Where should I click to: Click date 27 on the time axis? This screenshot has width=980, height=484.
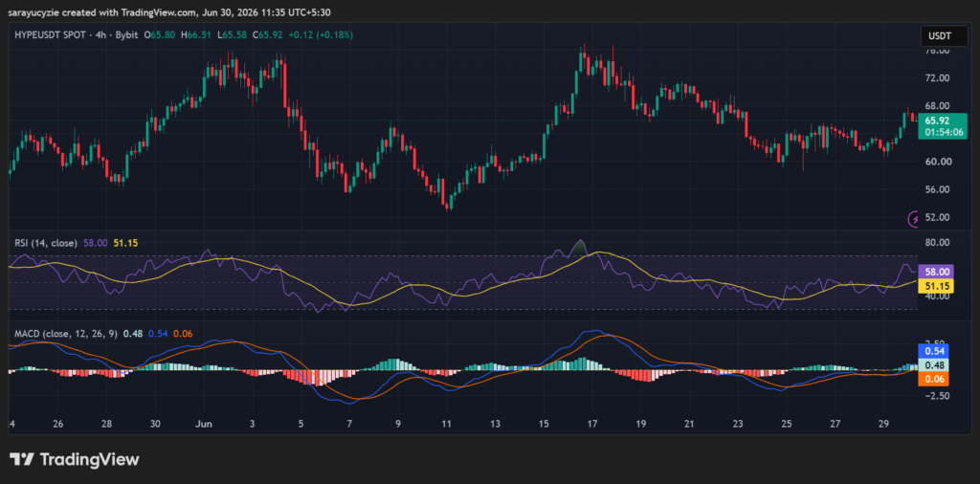point(835,424)
